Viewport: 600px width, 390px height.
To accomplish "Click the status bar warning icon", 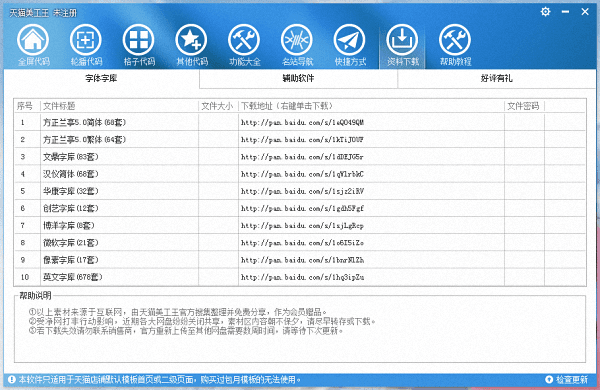I will [11, 379].
